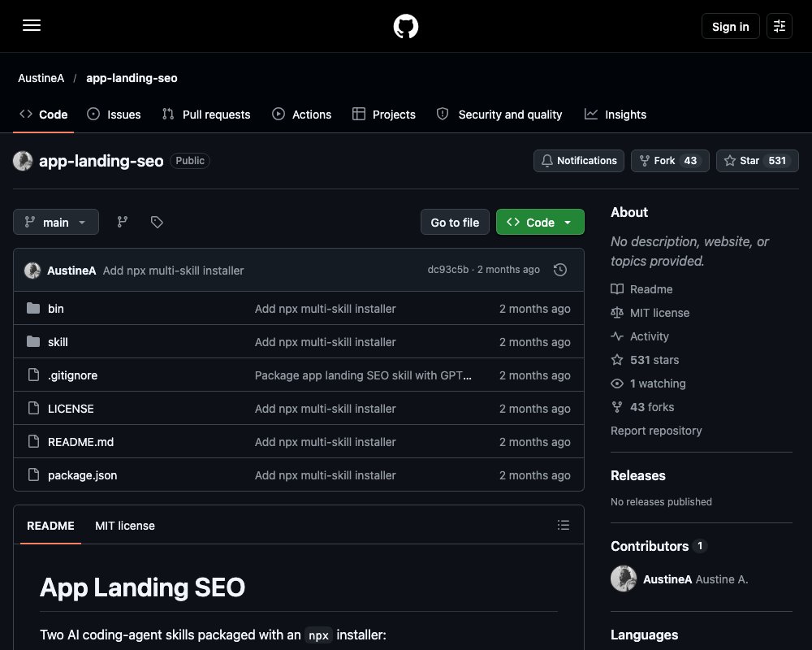Open the Contributors heading link
Image resolution: width=812 pixels, height=650 pixels.
point(659,546)
